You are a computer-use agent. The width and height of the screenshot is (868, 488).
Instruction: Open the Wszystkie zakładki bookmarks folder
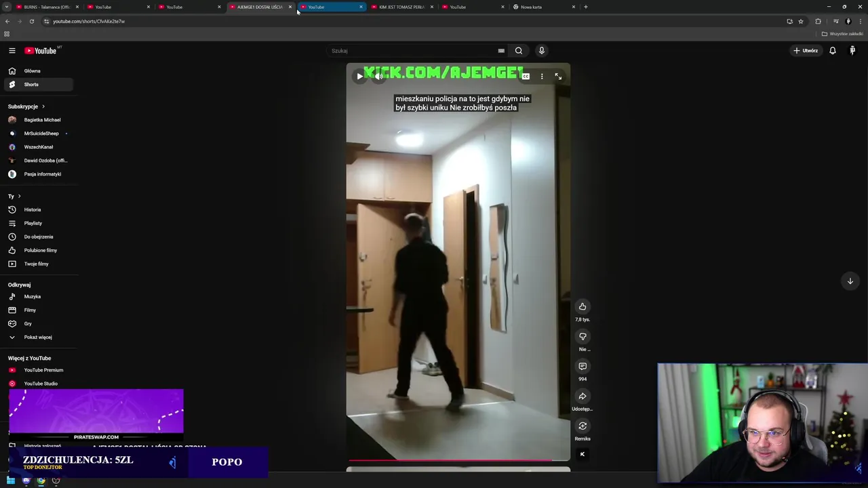[x=842, y=34]
